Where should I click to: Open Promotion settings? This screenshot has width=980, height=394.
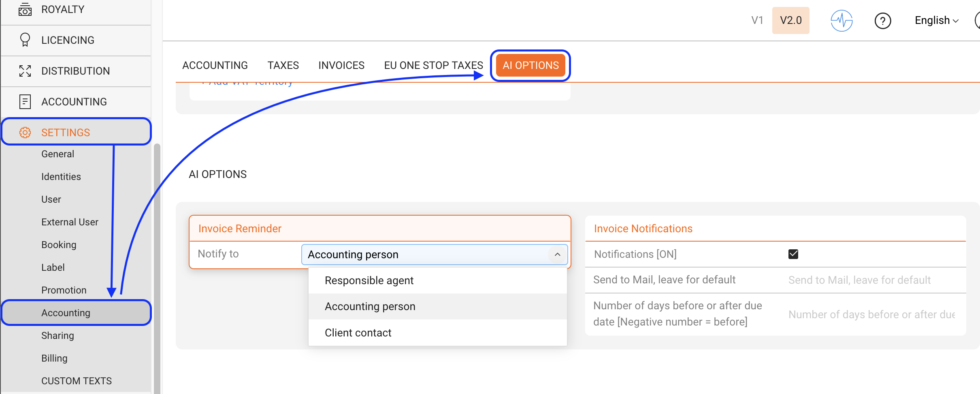pyautogui.click(x=64, y=290)
